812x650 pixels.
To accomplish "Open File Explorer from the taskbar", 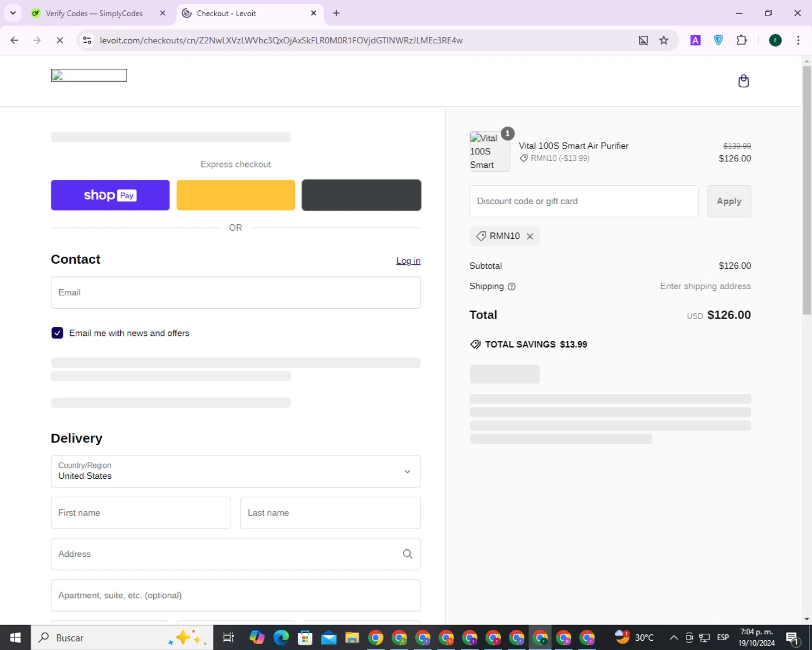I will pos(352,638).
